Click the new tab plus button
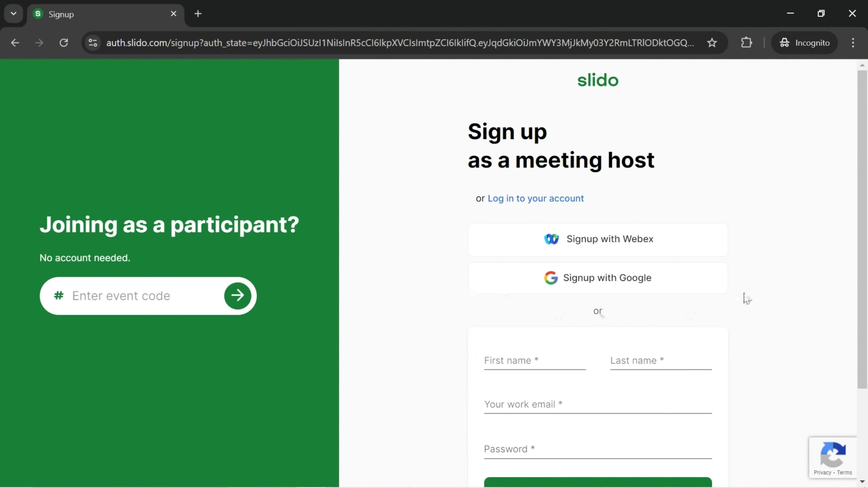This screenshot has height=488, width=868. click(197, 13)
